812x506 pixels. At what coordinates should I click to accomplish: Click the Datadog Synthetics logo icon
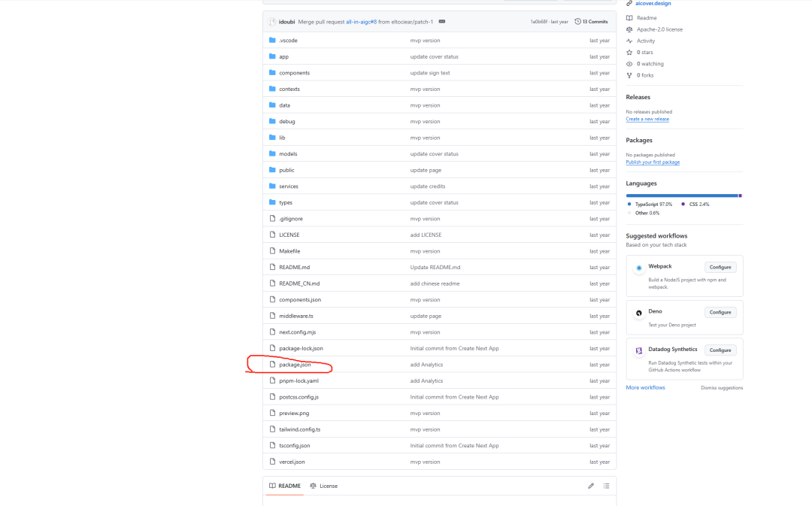pos(638,350)
